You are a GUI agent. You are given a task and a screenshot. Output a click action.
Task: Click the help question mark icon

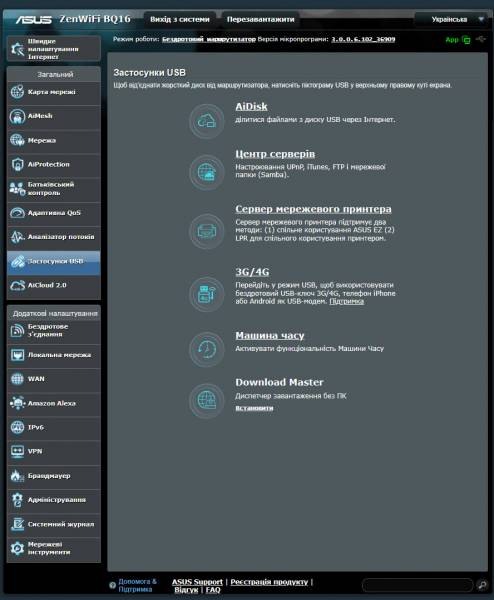click(x=112, y=585)
